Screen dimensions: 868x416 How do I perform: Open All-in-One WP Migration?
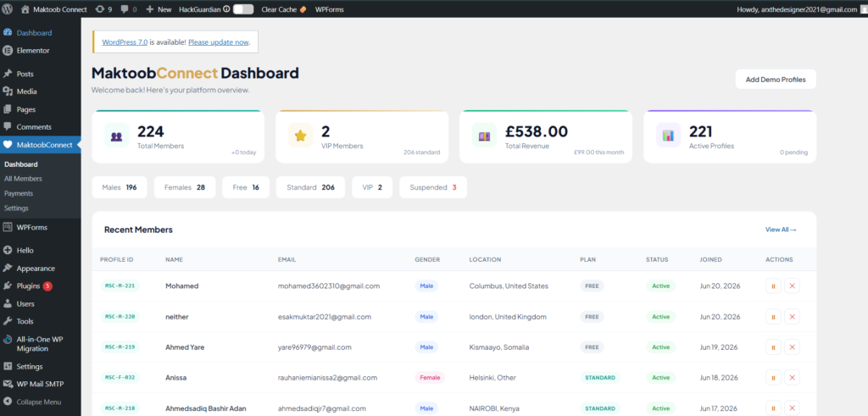coord(41,344)
